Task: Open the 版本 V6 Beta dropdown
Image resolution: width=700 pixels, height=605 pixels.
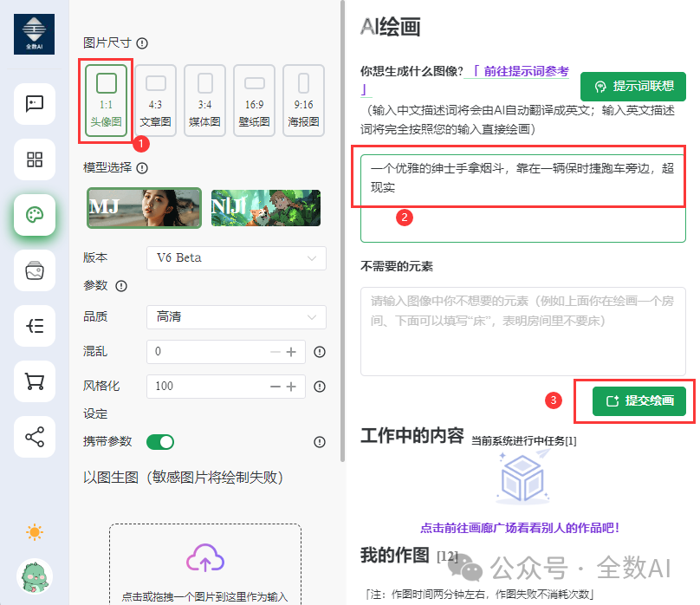Action: tap(236, 258)
